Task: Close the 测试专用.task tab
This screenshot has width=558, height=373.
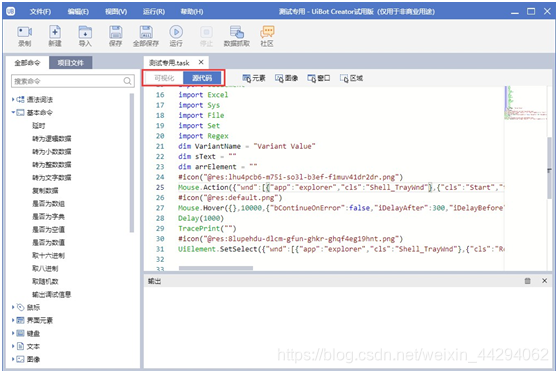Action: (201, 62)
